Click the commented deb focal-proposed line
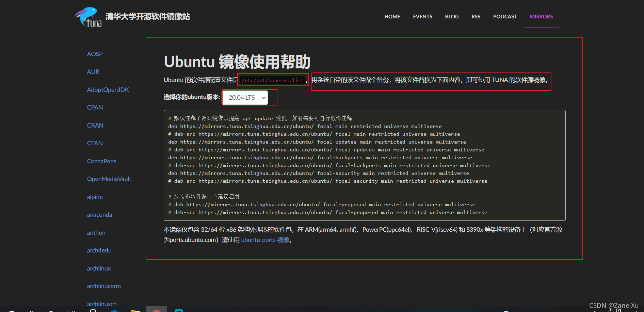The width and height of the screenshot is (644, 312). [x=322, y=204]
